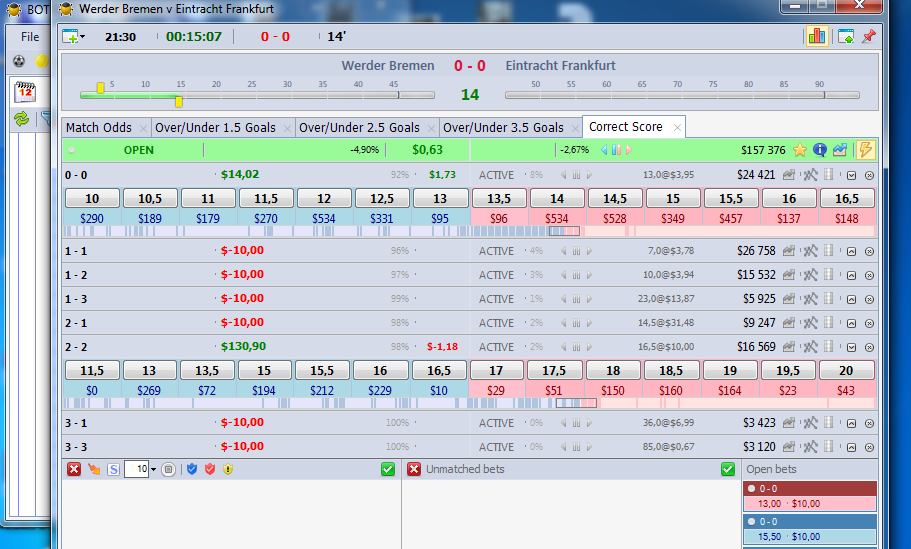Screen dimensions: 911x549
Task: Click the right arrow on green OPEN bar
Action: point(629,150)
